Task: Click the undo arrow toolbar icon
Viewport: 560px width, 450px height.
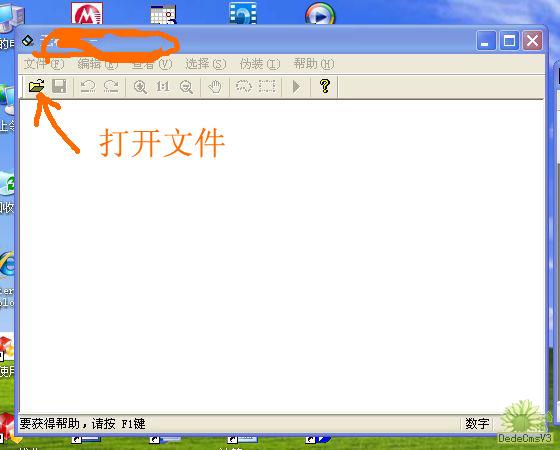Action: 88,86
